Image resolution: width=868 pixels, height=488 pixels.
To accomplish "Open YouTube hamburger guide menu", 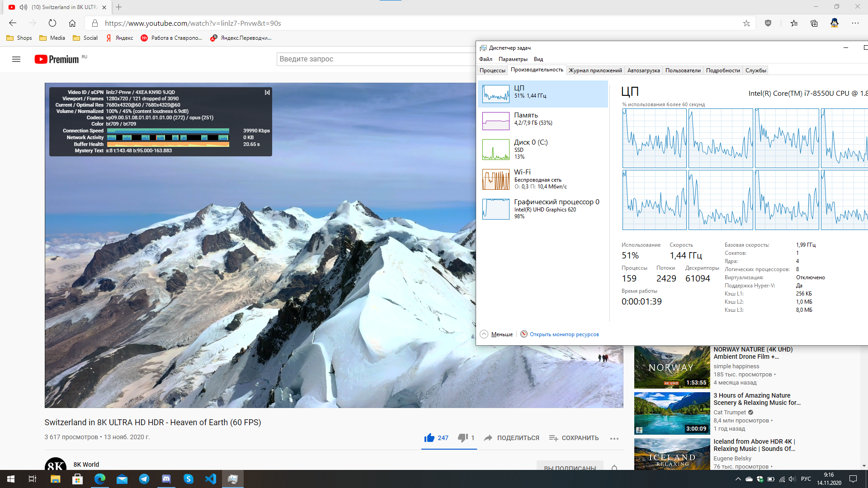I will pyautogui.click(x=16, y=59).
